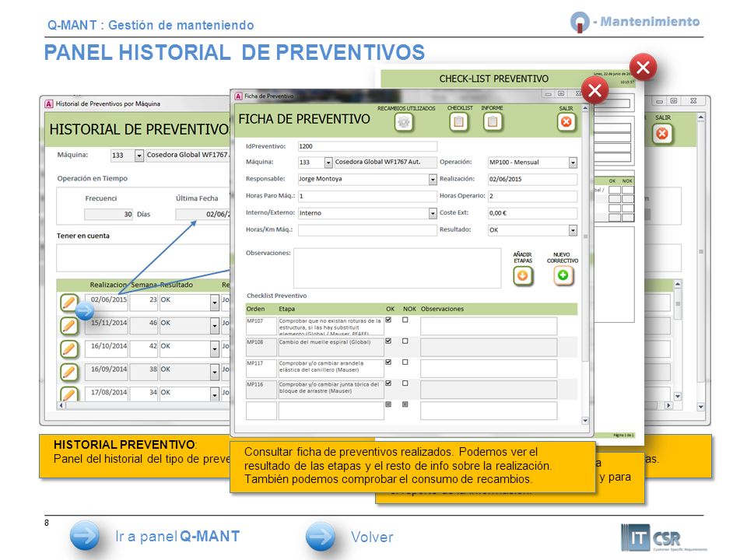Select the Orden cell MP107
This screenshot has height=560, width=747.
pyautogui.click(x=261, y=326)
